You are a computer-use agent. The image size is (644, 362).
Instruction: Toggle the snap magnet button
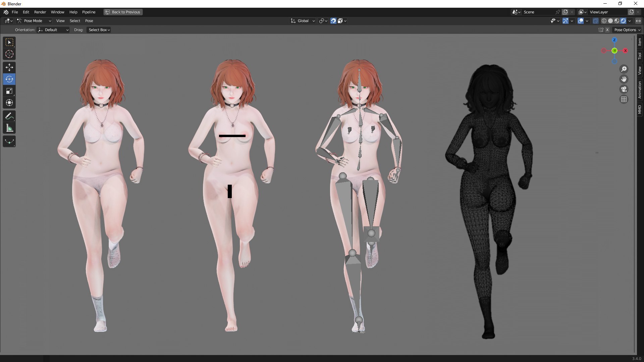pos(333,21)
